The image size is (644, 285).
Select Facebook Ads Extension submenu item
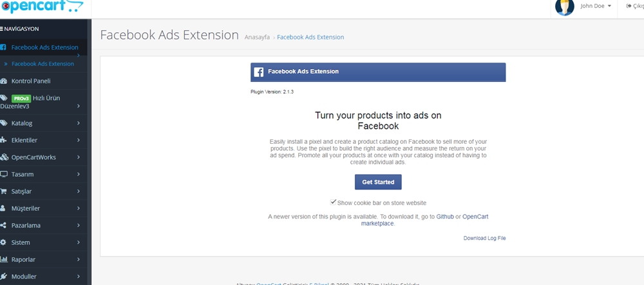[x=44, y=64]
